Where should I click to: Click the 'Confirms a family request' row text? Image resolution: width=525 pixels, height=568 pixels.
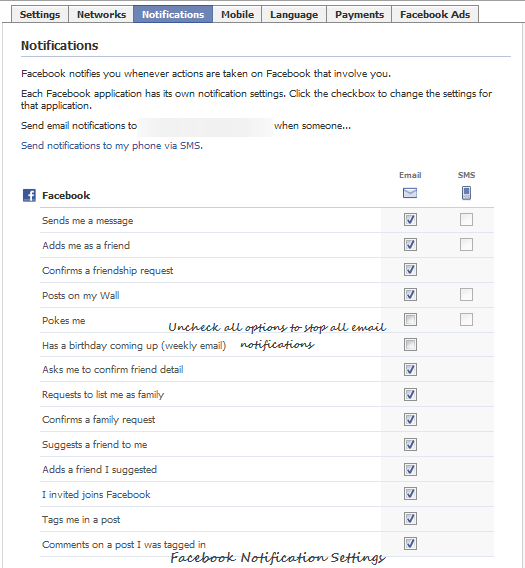coord(99,420)
